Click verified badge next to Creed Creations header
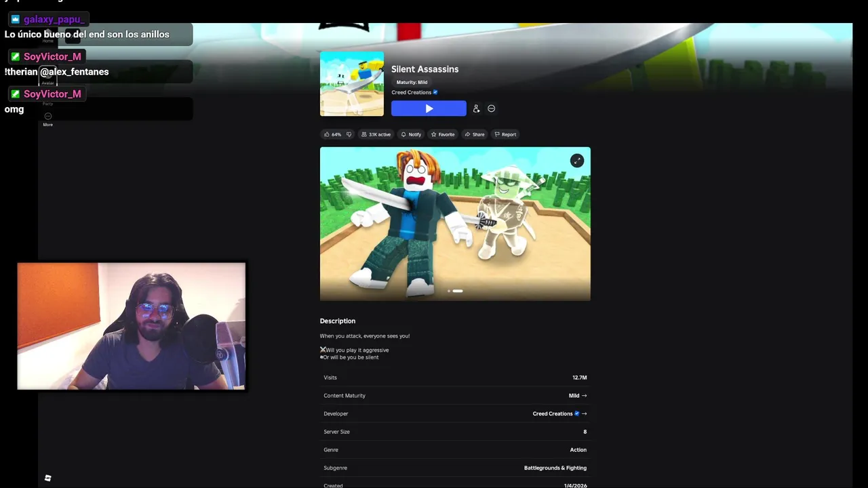The width and height of the screenshot is (868, 488). [x=435, y=92]
